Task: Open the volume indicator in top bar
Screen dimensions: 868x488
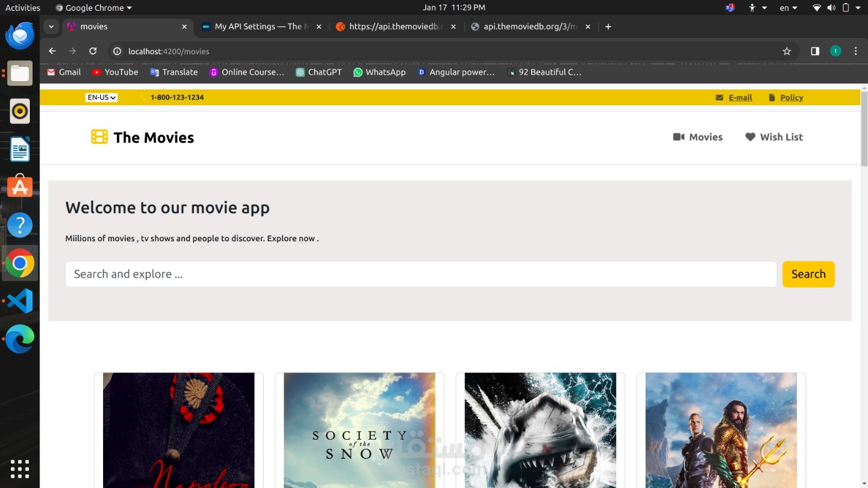Action: pos(831,8)
